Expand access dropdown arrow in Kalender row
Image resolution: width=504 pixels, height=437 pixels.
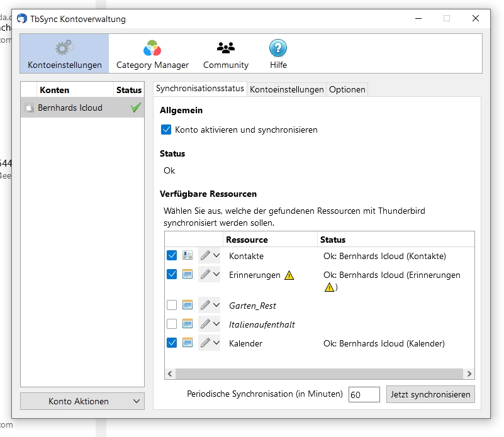tap(216, 343)
